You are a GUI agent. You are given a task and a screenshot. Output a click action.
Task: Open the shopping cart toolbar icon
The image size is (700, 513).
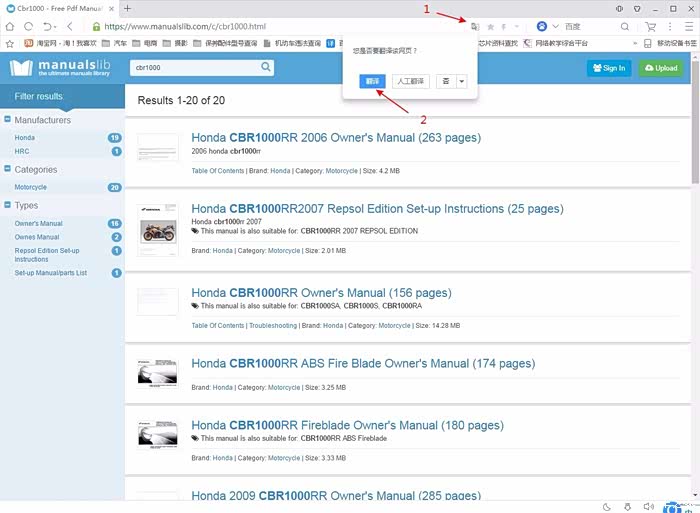(651, 27)
